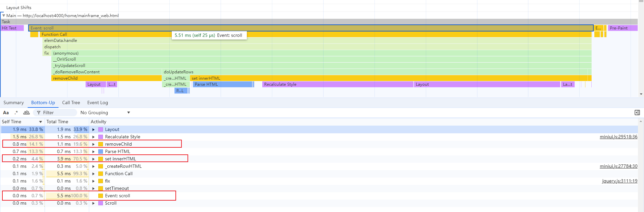Collapse the Main thread track
The height and width of the screenshot is (212, 644).
click(4, 15)
